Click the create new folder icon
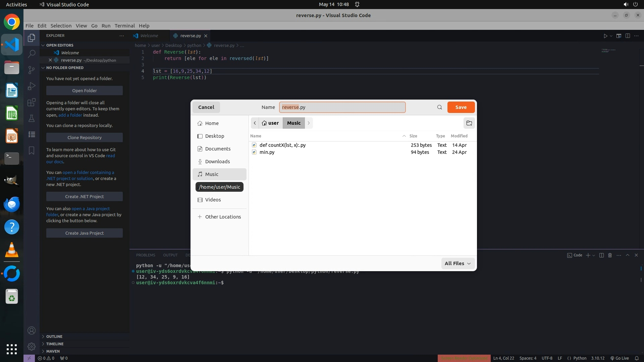Viewport: 644px width, 362px height. tap(469, 123)
